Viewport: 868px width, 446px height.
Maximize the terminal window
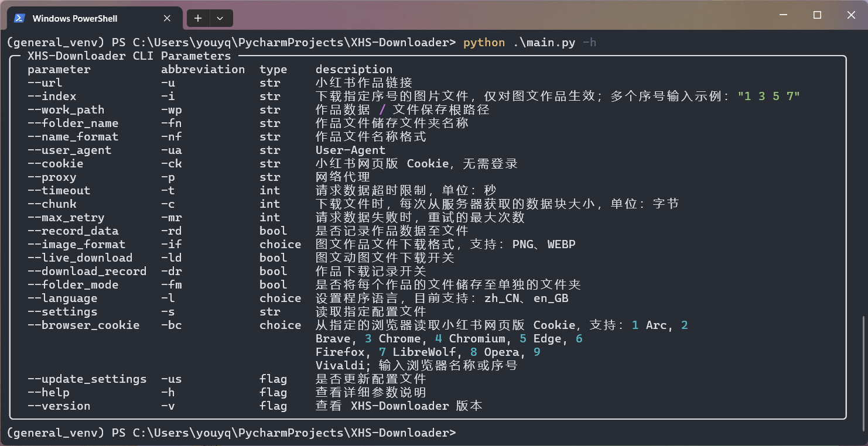point(817,15)
